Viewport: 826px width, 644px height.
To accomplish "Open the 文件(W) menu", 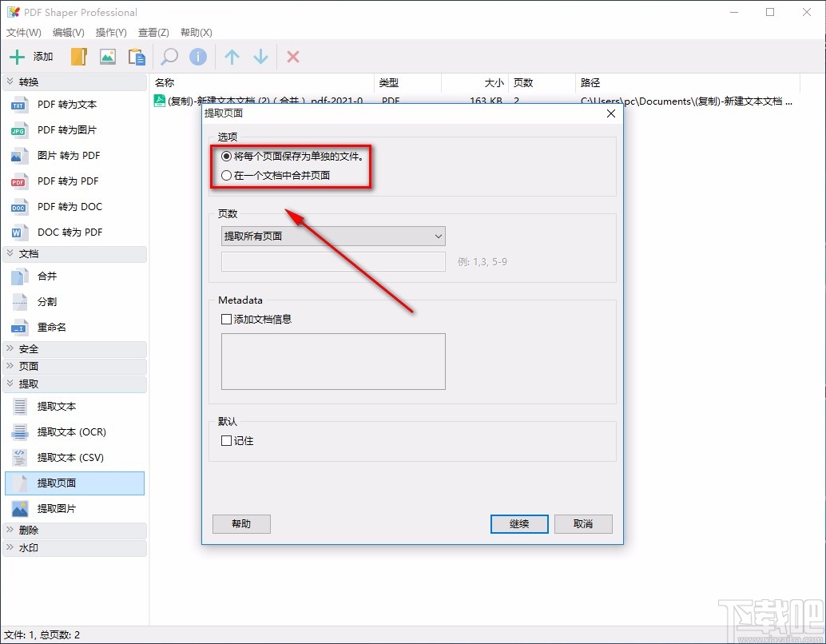I will [x=23, y=32].
